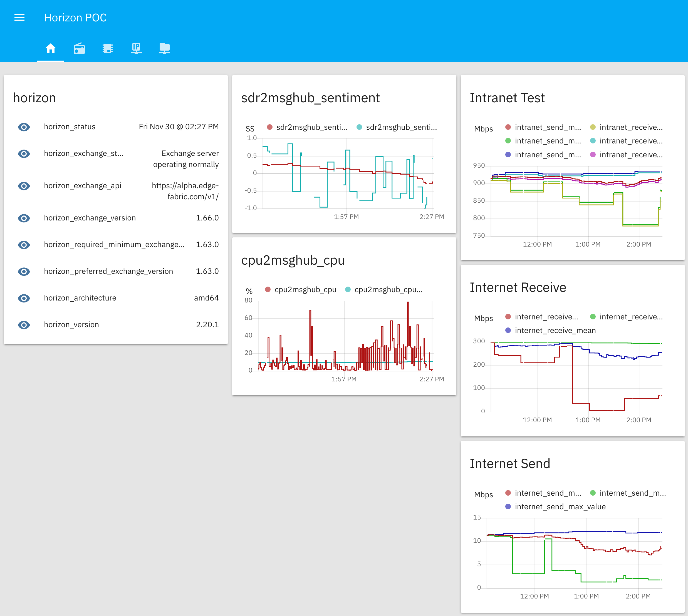
Task: Switch to the IP network tab icon
Action: 136,48
